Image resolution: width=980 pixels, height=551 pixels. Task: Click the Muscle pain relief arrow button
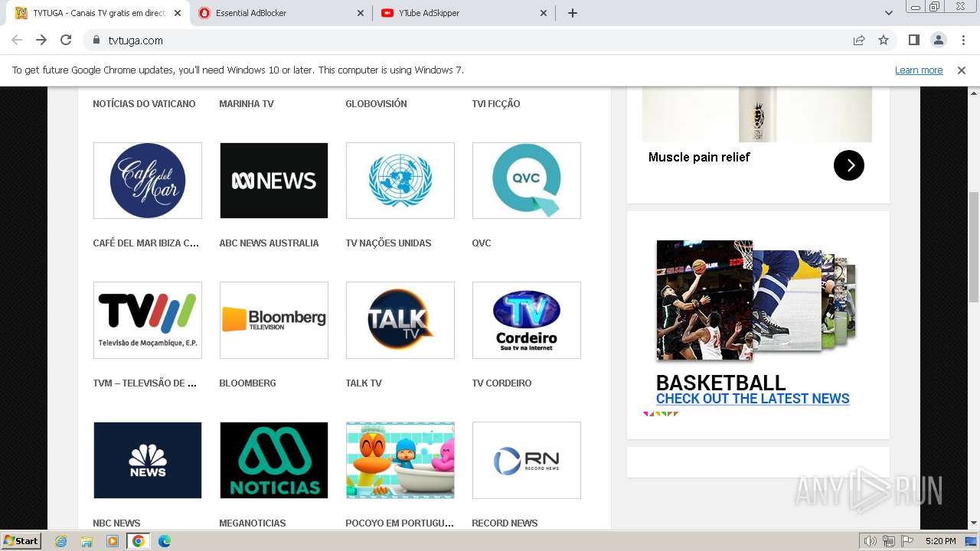point(848,165)
